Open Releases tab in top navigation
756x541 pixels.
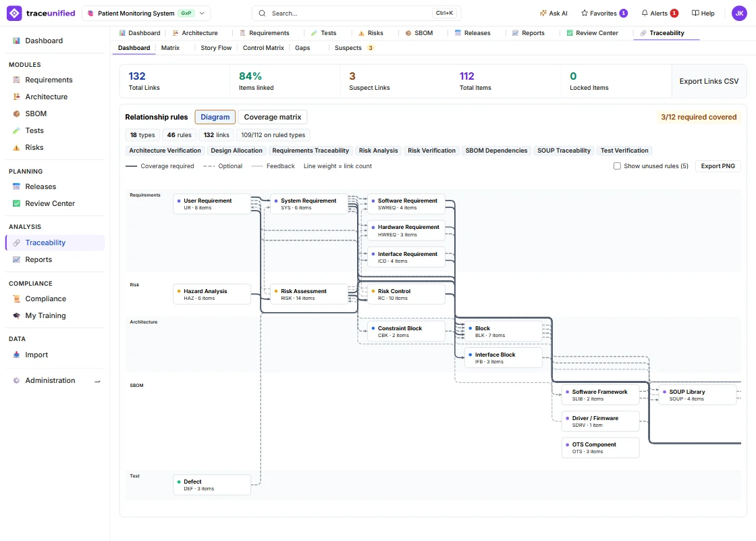coord(473,33)
